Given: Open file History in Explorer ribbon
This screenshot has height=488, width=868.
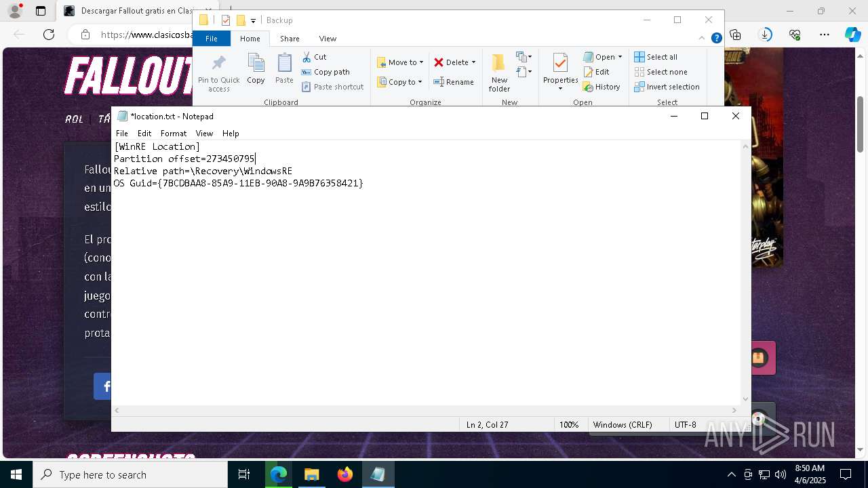Looking at the screenshot, I should point(601,87).
